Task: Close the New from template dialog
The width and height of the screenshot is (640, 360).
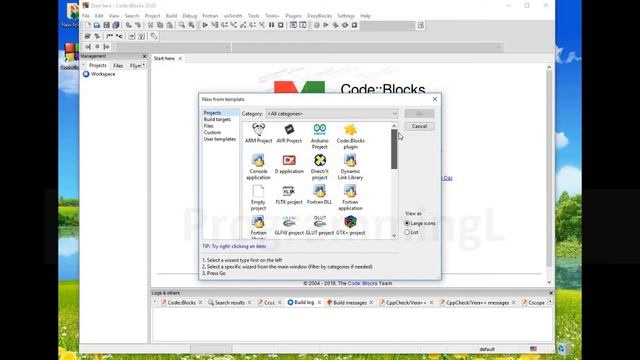Action: pos(435,99)
